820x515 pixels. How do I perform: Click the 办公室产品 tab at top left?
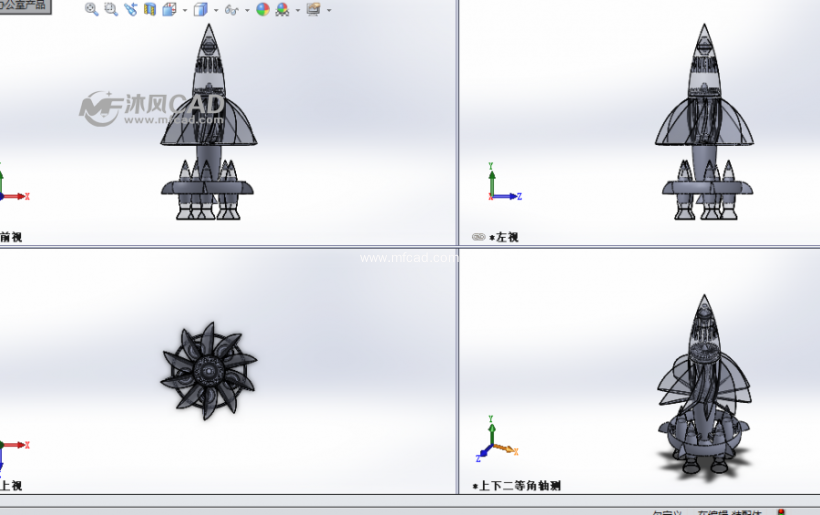25,6
